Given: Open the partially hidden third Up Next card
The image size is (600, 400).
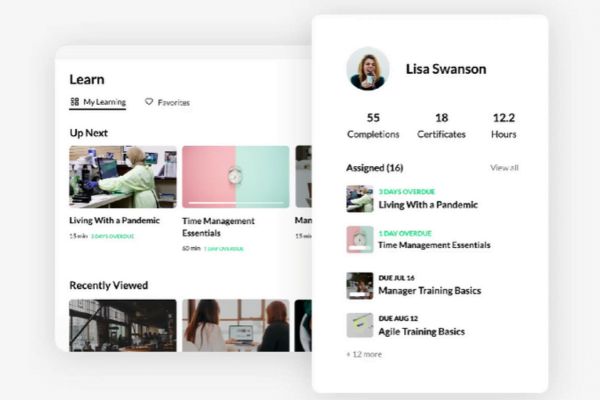Looking at the screenshot, I should [x=303, y=177].
